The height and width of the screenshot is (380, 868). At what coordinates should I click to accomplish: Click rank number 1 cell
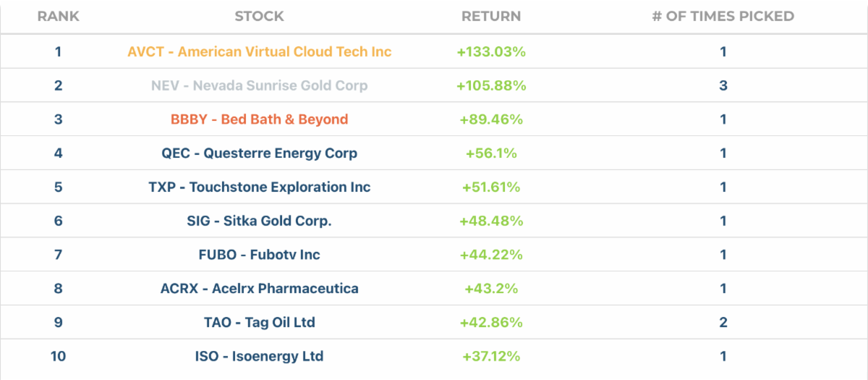(x=58, y=51)
